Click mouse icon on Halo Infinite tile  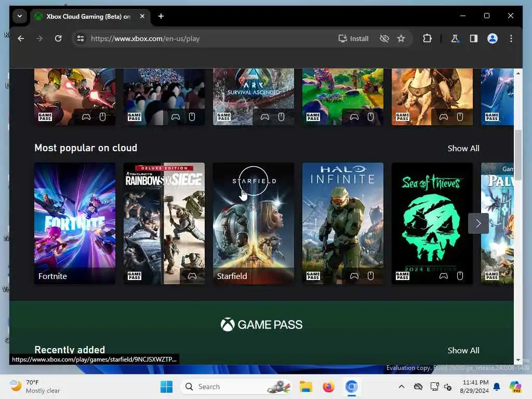[370, 276]
